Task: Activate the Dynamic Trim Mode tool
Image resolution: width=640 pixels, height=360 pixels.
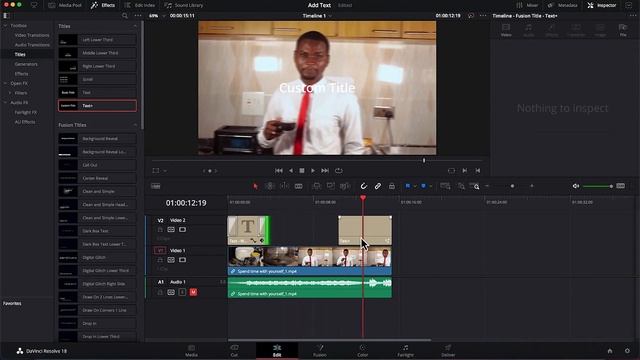Action: (x=284, y=186)
